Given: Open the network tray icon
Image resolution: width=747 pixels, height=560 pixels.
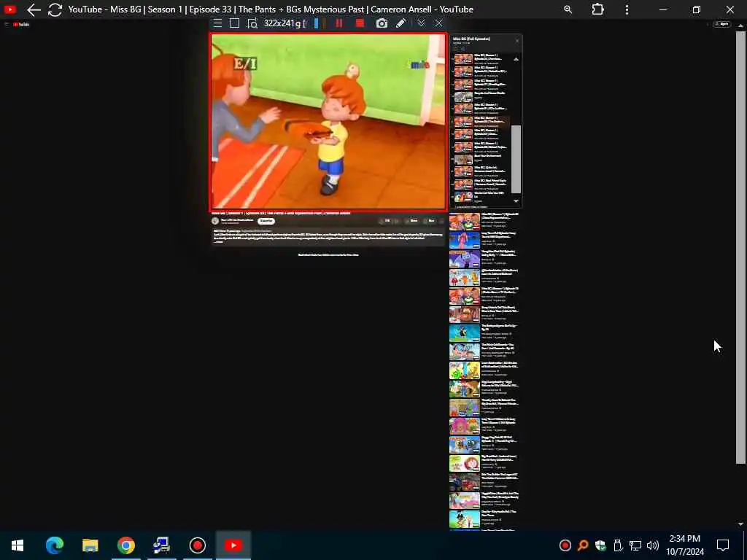Looking at the screenshot, I should 635,545.
